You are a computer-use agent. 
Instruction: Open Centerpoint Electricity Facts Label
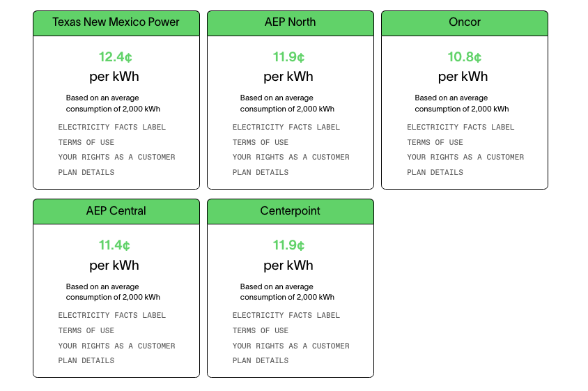click(286, 316)
